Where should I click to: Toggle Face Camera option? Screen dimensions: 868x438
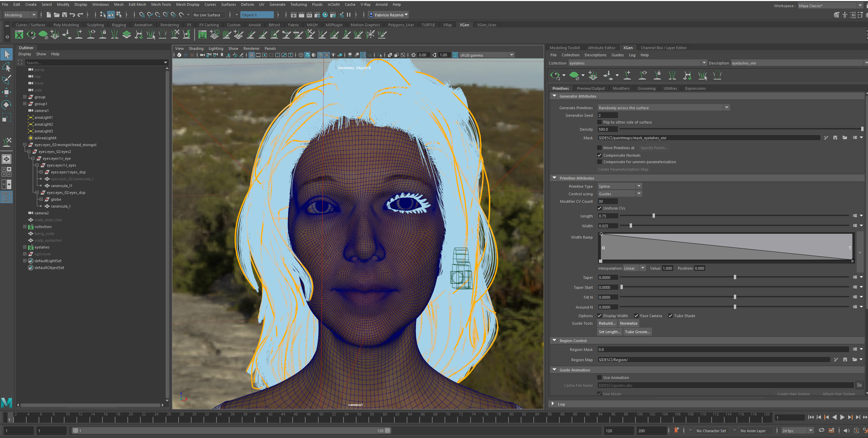pos(636,316)
